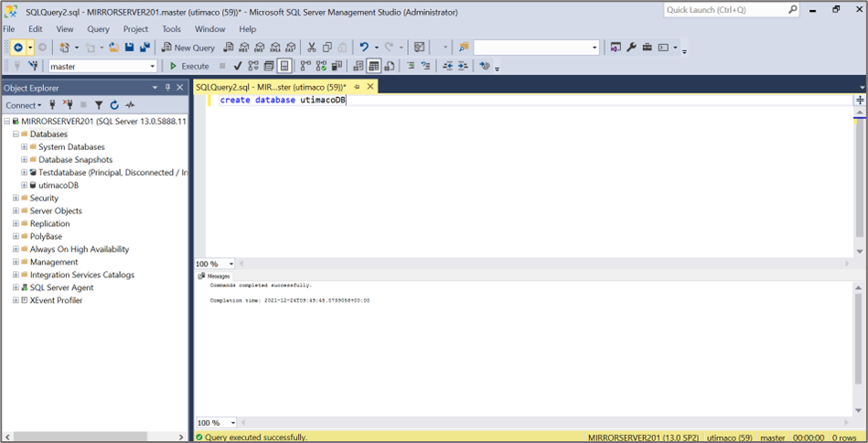Click the Object Explorer Disconnect plug icon
Screen dimensions: 868x443
(x=69, y=104)
